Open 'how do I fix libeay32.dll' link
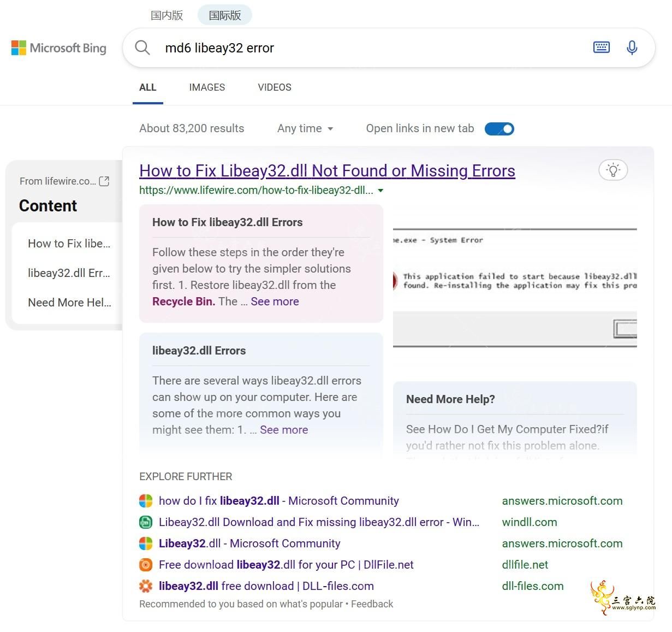The height and width of the screenshot is (632, 672). point(279,501)
